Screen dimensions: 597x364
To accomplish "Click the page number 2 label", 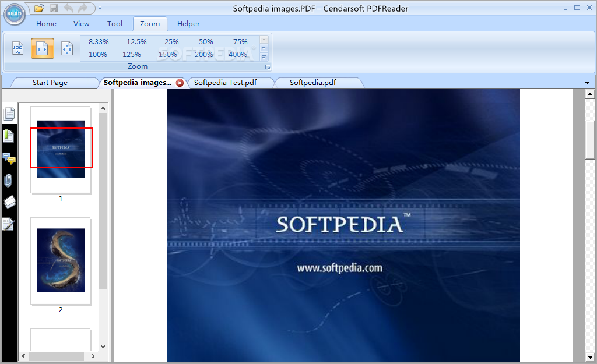I will pyautogui.click(x=61, y=310).
